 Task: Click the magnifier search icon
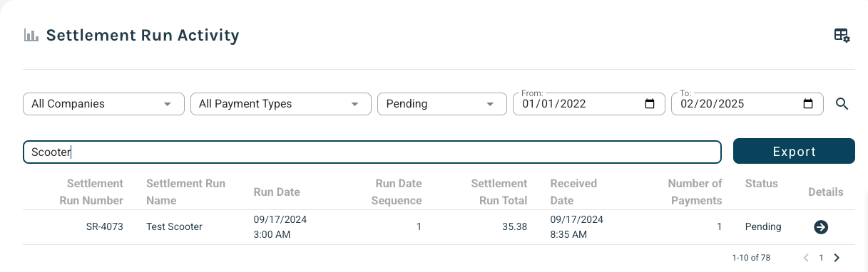[x=842, y=104]
